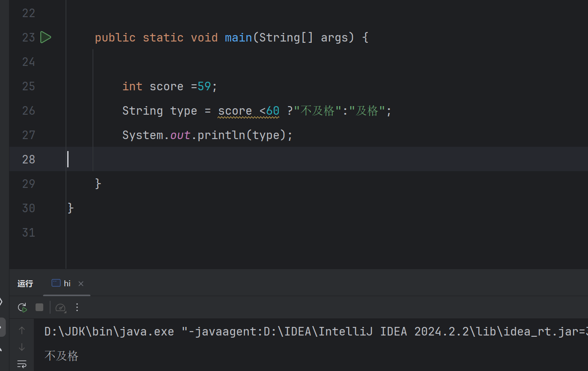Click the number 59
The width and height of the screenshot is (588, 371).
coord(204,86)
